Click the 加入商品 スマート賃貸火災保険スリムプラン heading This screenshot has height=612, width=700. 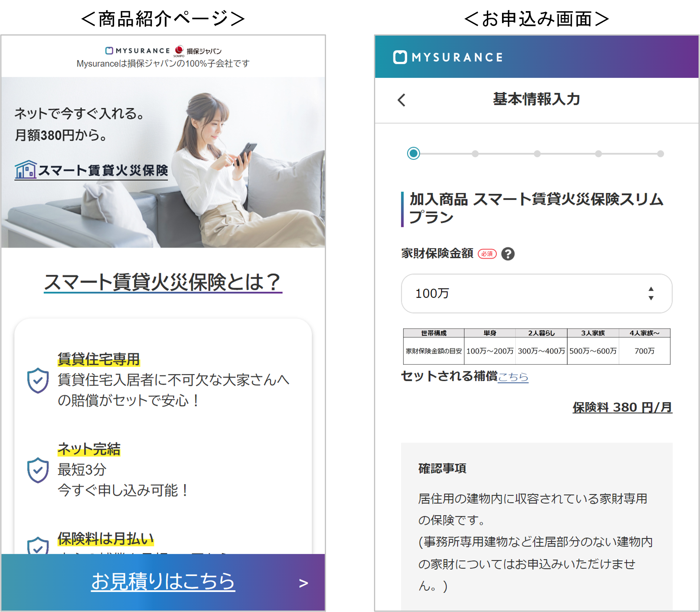tap(536, 208)
